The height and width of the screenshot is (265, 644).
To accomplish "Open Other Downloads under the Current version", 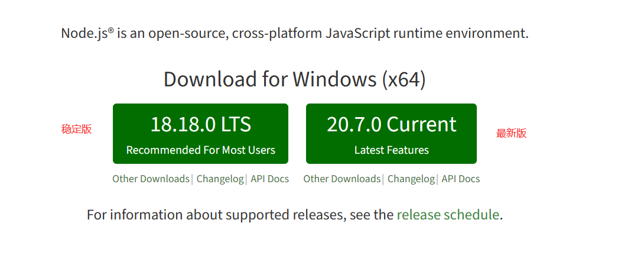I will click(x=341, y=179).
